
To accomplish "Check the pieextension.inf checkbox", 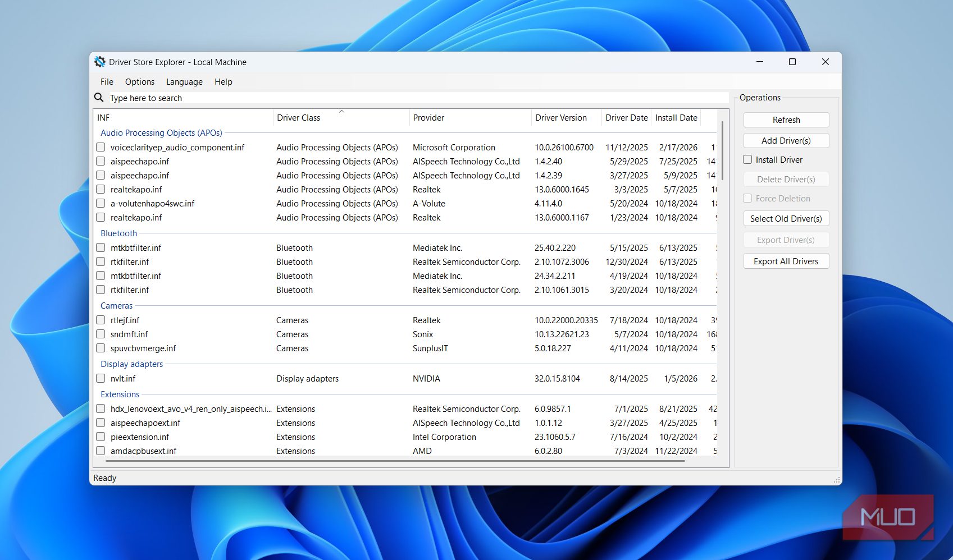I will pyautogui.click(x=101, y=437).
